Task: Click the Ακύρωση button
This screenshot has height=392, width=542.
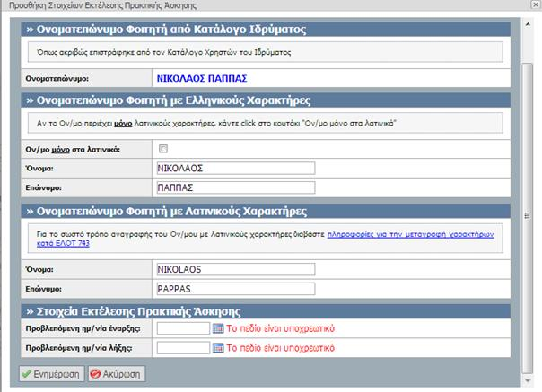Action: point(117,374)
